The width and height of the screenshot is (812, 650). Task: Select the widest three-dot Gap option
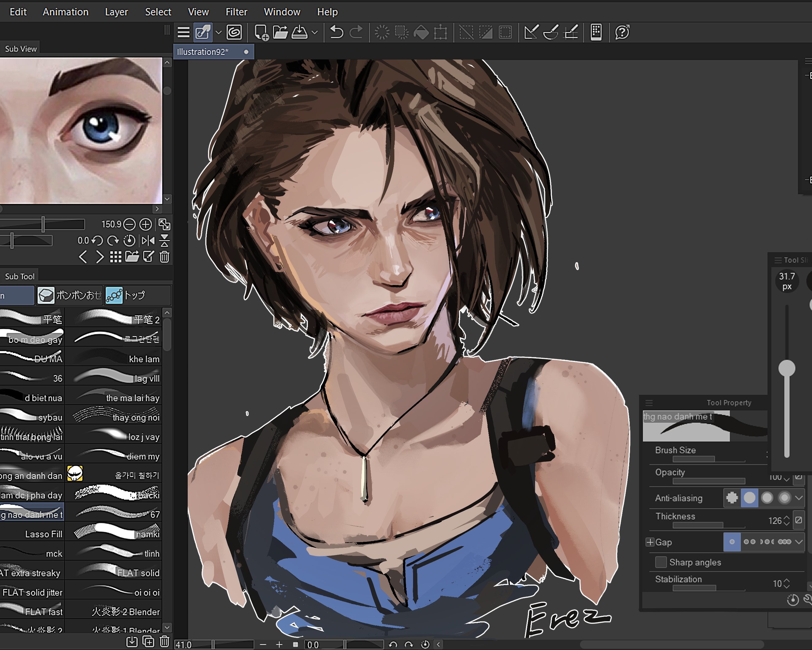[x=784, y=542]
